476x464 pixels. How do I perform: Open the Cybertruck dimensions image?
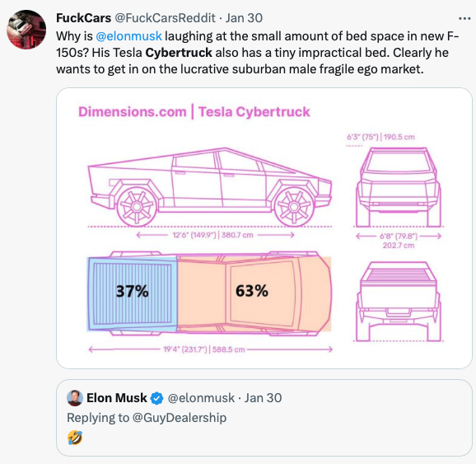[x=264, y=228]
